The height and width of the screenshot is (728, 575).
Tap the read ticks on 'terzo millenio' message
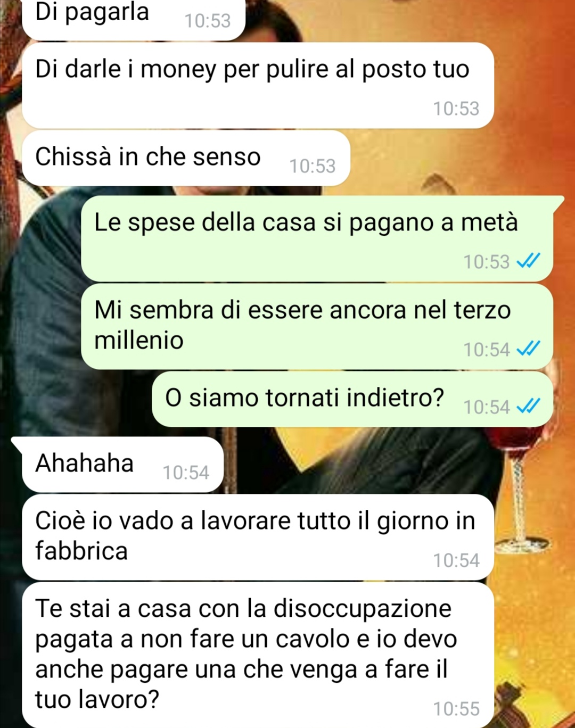point(529,349)
